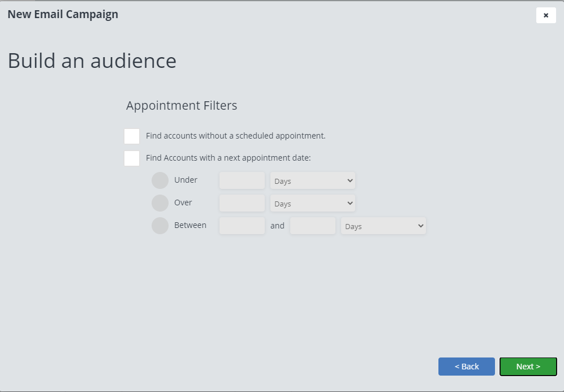
Task: Click the 'Over' option label
Action: [x=183, y=203]
